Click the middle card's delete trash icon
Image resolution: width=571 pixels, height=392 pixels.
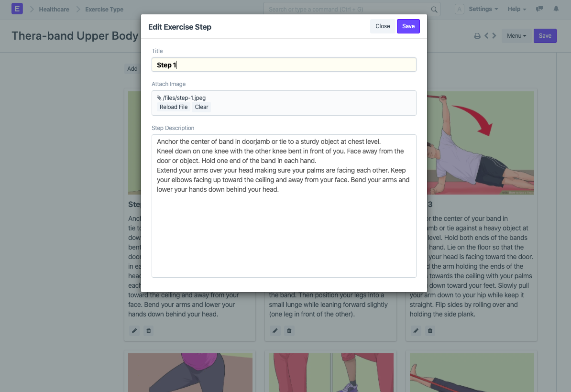(289, 331)
